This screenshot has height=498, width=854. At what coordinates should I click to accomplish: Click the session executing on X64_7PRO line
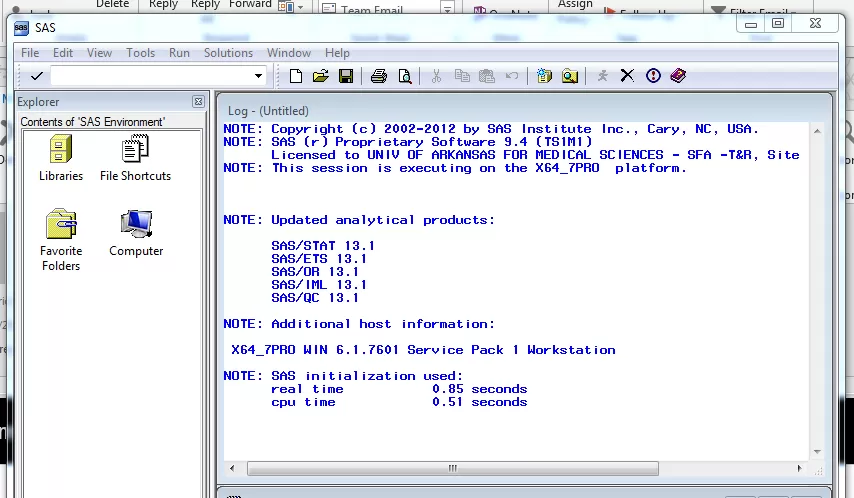(455, 168)
